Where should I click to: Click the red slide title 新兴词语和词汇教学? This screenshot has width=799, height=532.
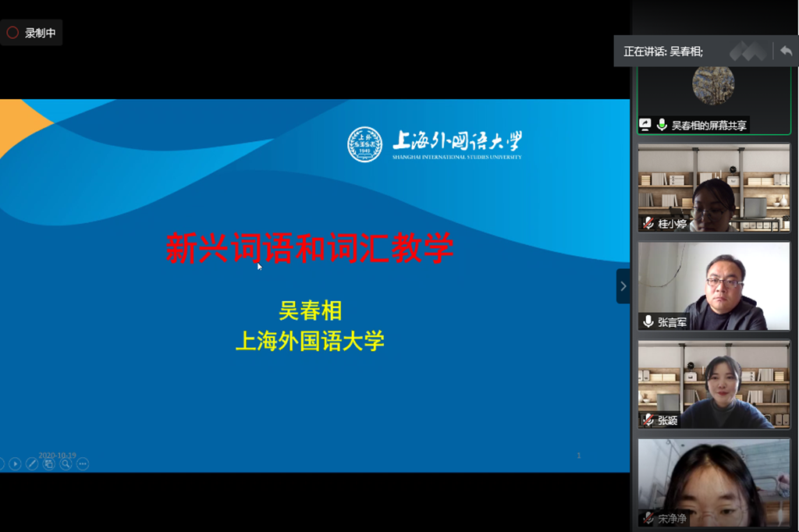click(309, 249)
